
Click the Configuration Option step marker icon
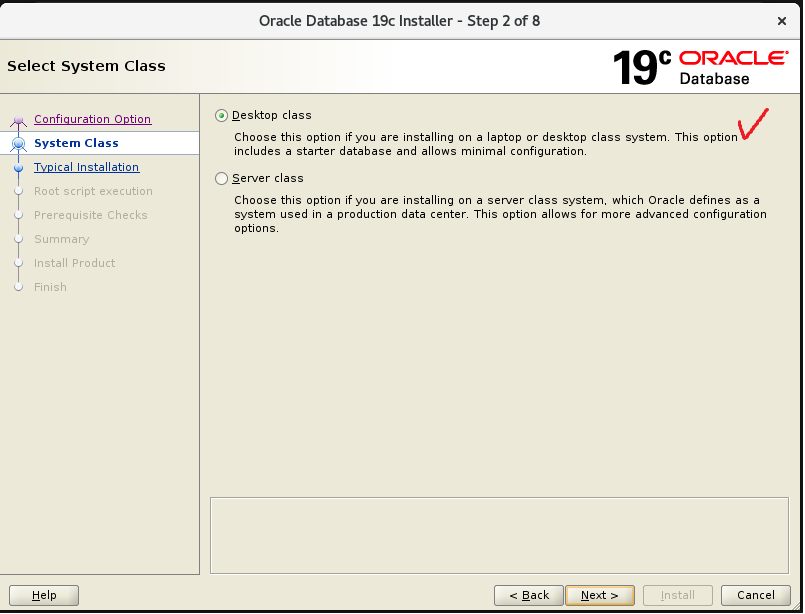tap(18, 121)
